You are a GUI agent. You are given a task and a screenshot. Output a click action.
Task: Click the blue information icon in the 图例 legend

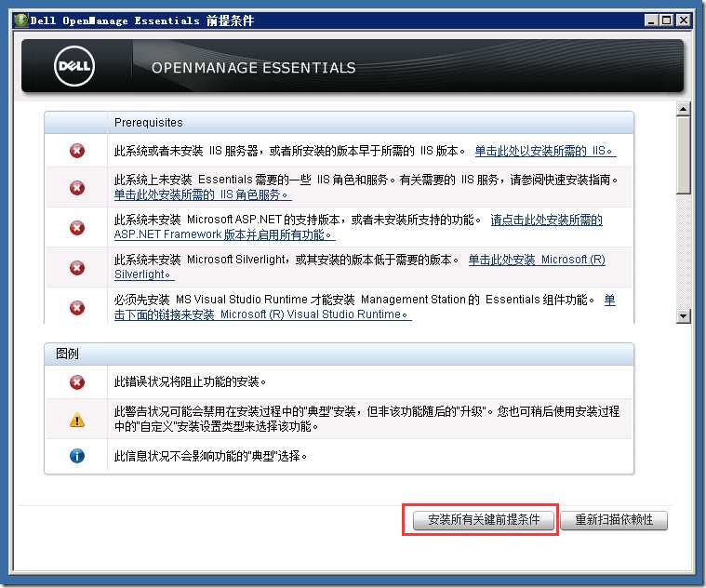pyautogui.click(x=77, y=456)
